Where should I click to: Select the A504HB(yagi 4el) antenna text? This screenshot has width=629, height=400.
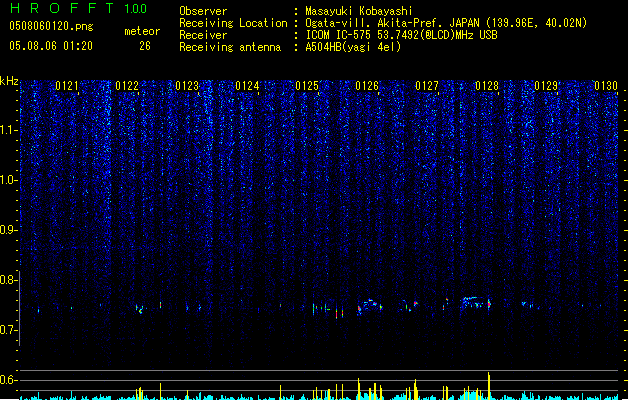coord(353,47)
